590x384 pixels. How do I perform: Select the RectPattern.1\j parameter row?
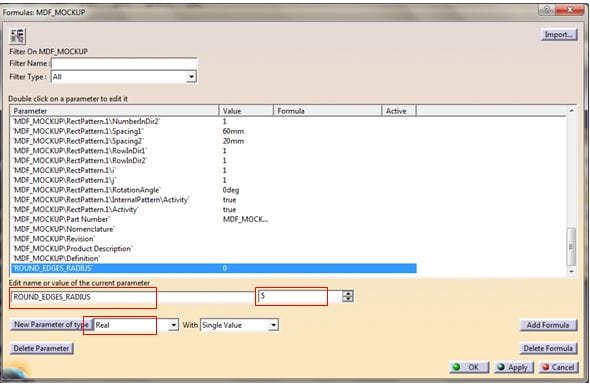213,180
